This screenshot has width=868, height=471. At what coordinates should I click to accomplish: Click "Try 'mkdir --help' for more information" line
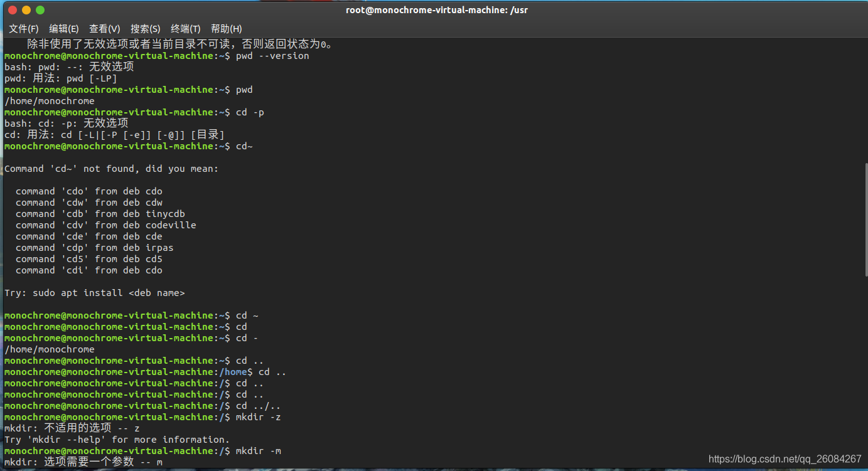click(x=117, y=440)
